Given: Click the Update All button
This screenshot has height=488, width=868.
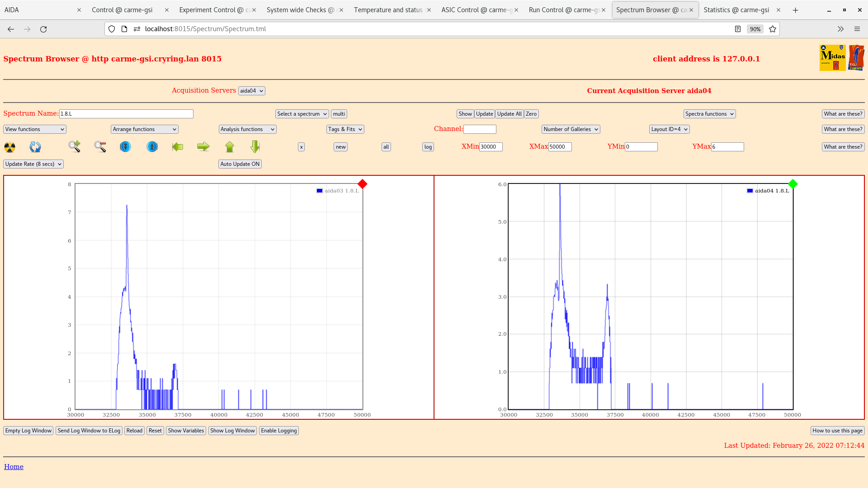Looking at the screenshot, I should [x=509, y=114].
